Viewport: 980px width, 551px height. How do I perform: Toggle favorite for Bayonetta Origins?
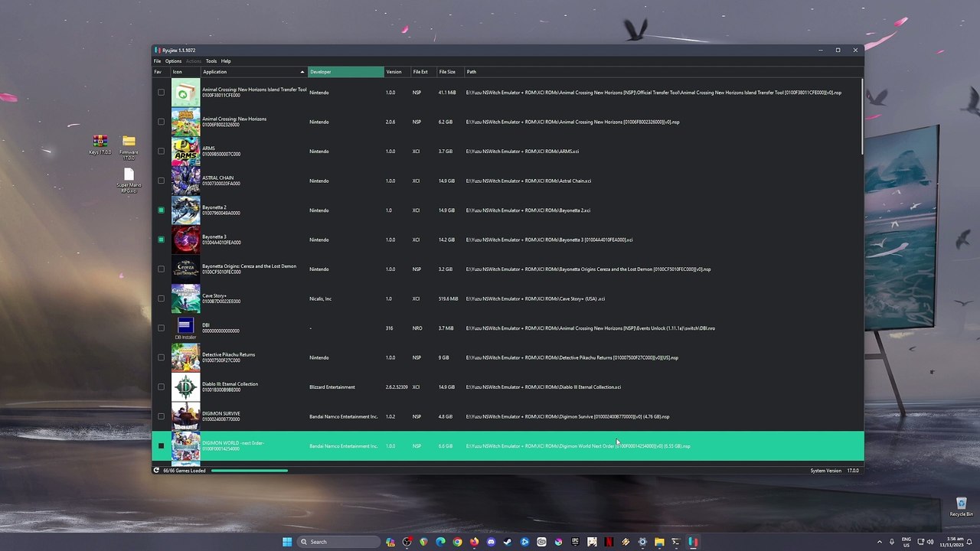pyautogui.click(x=161, y=269)
